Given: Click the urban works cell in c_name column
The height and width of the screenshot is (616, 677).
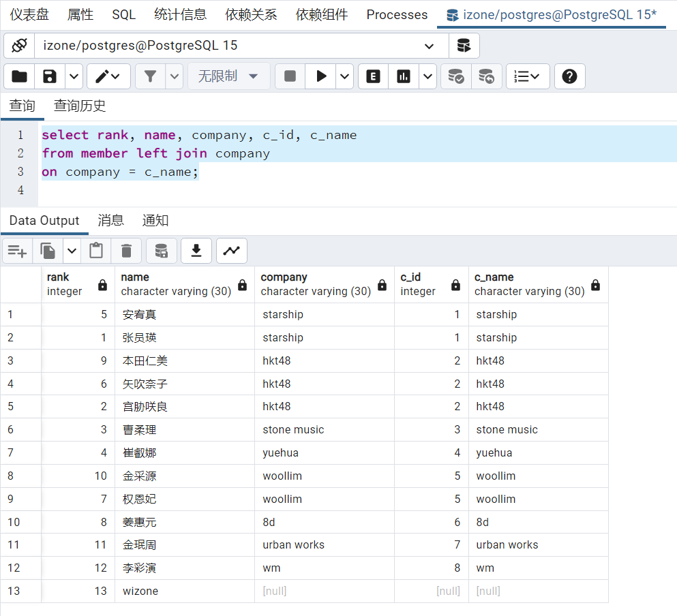Looking at the screenshot, I should tap(539, 544).
